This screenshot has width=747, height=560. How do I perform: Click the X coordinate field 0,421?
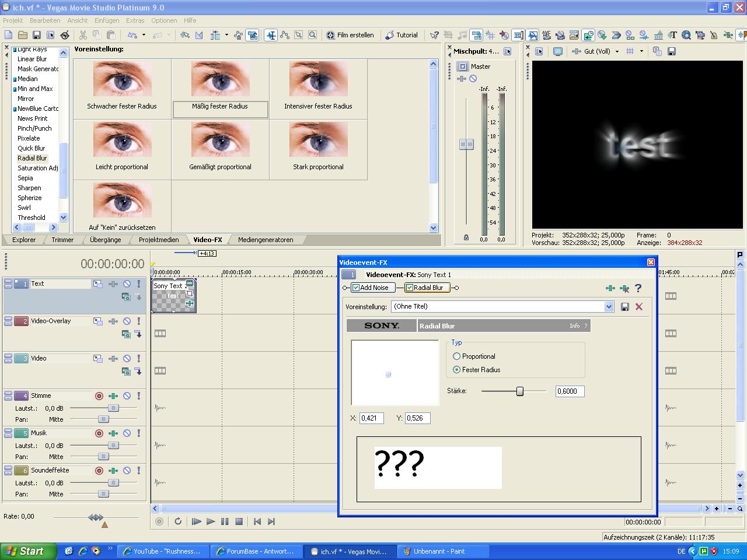pyautogui.click(x=372, y=418)
